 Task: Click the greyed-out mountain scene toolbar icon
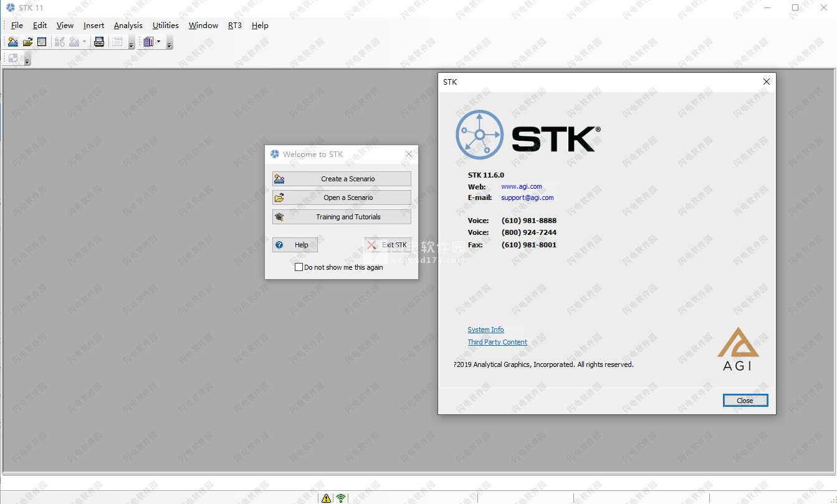(74, 42)
